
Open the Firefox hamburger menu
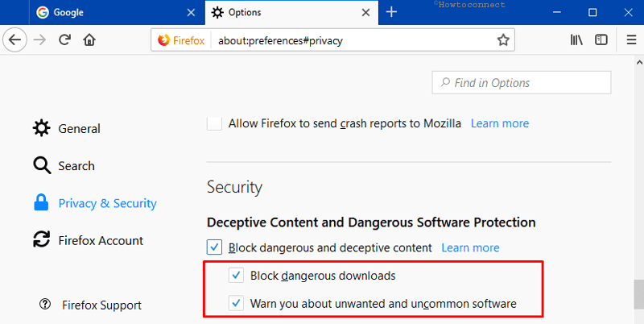631,39
